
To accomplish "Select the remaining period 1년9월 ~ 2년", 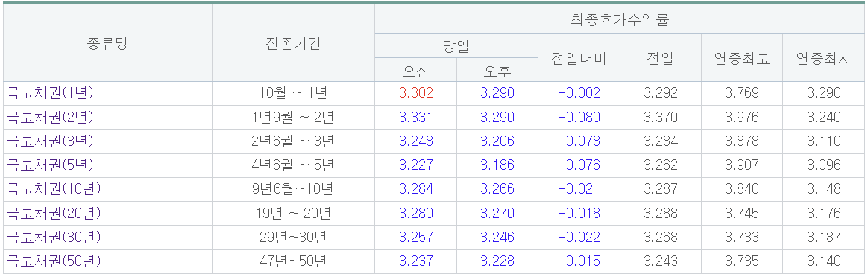I will tap(293, 117).
